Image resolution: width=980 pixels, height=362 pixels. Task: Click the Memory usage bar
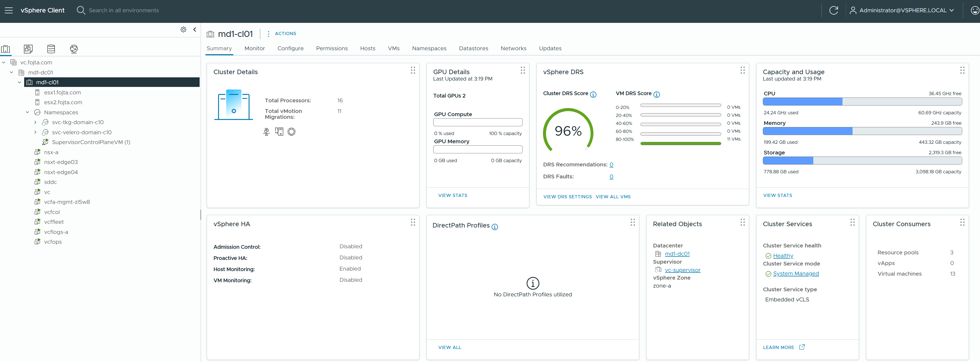coord(862,131)
